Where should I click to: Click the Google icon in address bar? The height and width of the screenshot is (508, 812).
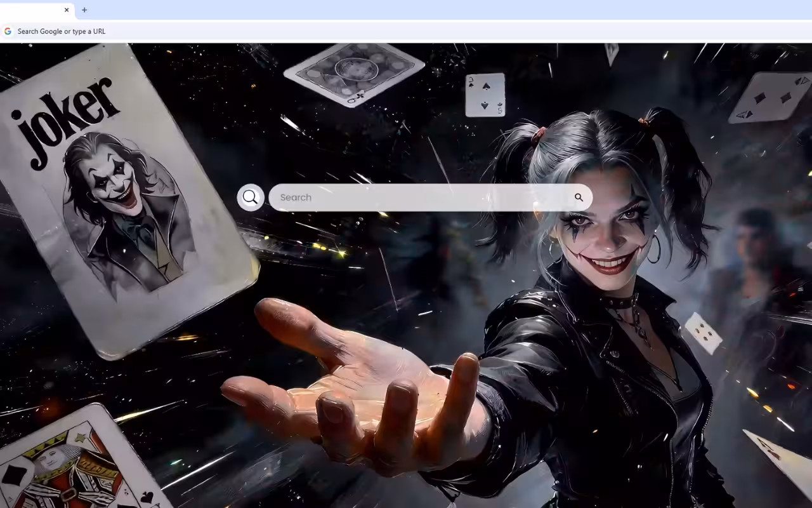[8, 31]
